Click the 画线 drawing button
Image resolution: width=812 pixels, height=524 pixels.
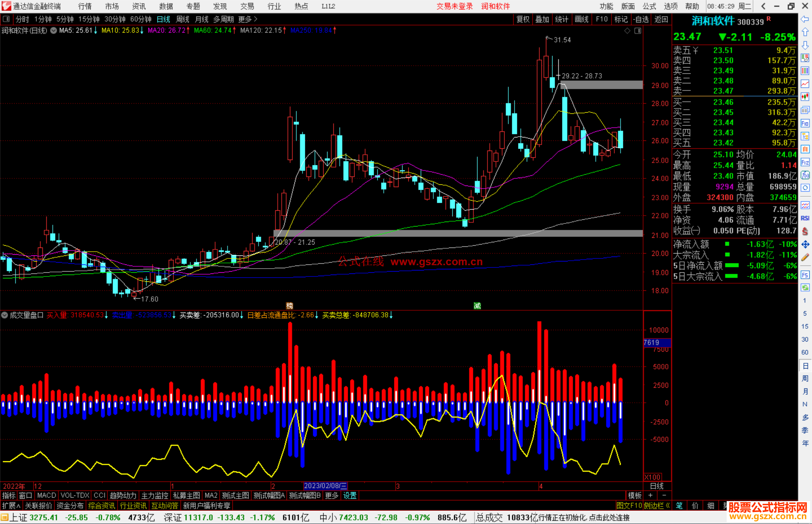(x=582, y=19)
